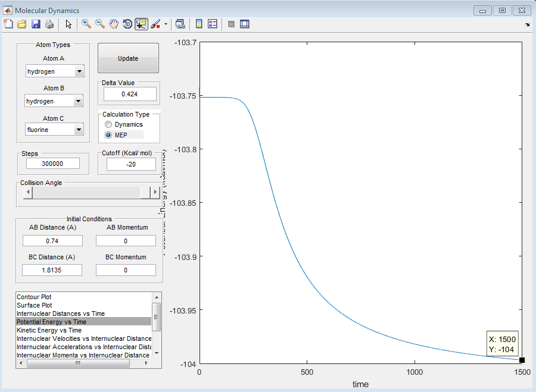Print the figure using printer icon

(x=49, y=24)
